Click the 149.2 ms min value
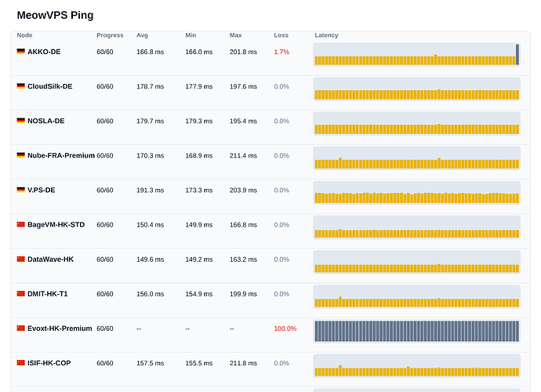 click(x=199, y=260)
